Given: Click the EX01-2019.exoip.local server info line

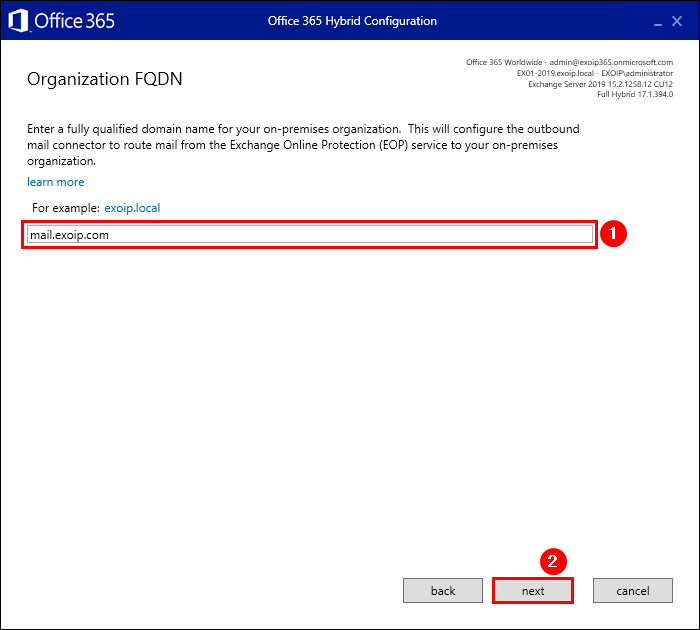Looking at the screenshot, I should tap(594, 73).
